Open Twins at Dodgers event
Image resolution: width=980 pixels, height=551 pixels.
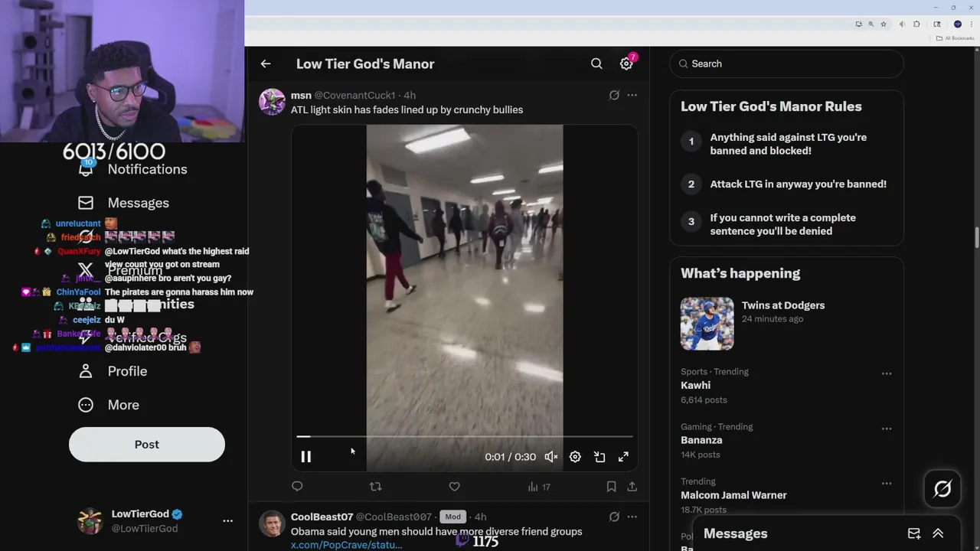pos(783,305)
